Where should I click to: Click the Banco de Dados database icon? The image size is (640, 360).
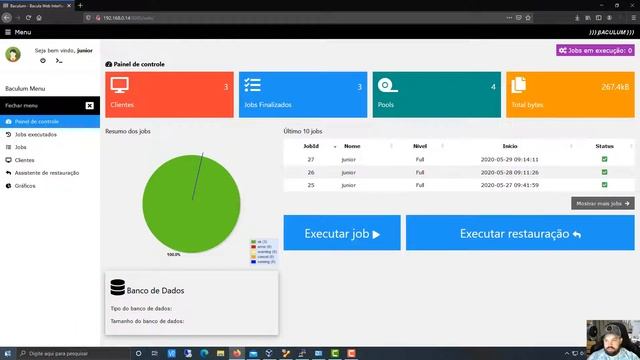click(118, 287)
